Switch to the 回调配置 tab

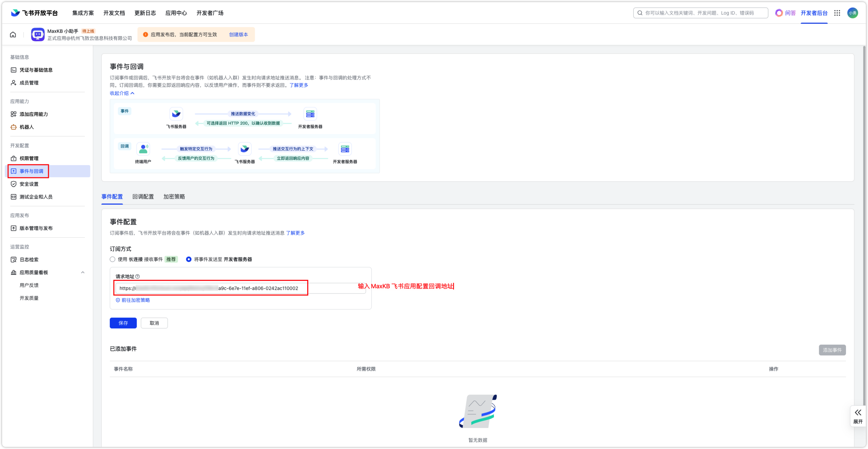(x=143, y=196)
